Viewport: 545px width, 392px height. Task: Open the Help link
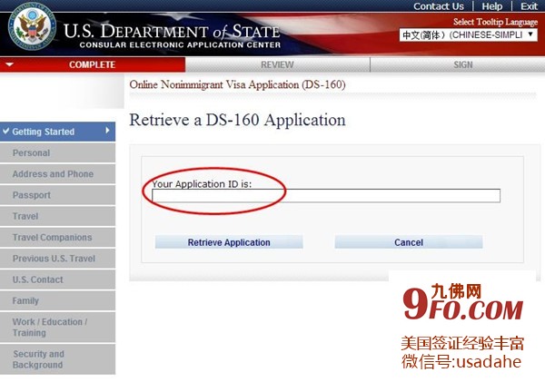(491, 6)
